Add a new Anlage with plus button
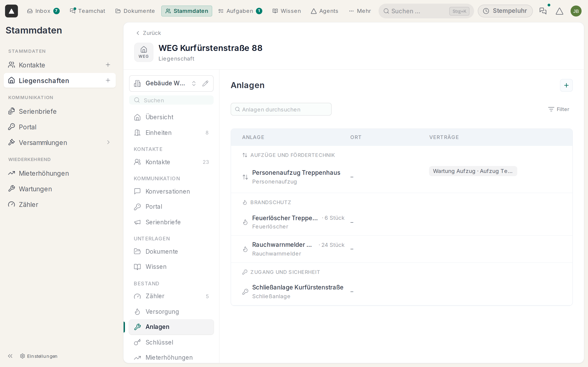 (566, 85)
